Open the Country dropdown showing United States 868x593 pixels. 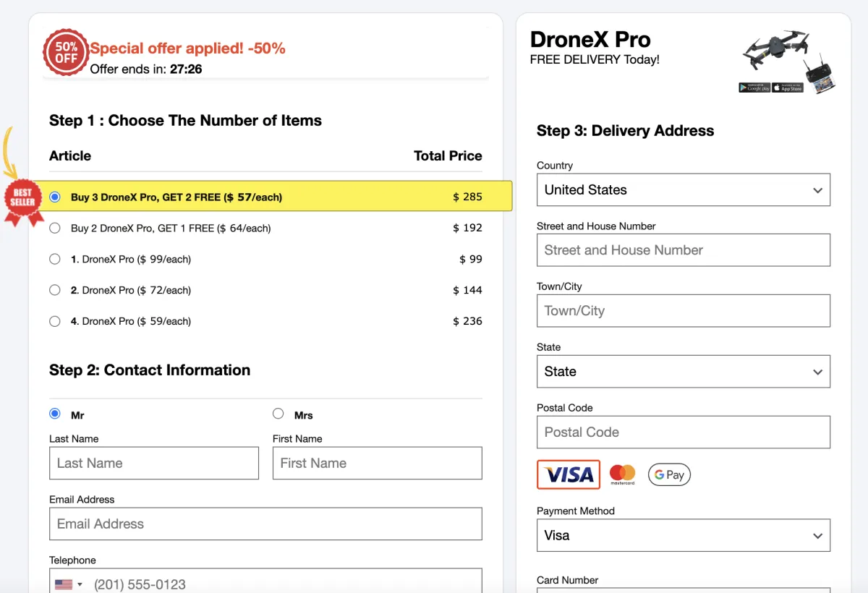[684, 189]
